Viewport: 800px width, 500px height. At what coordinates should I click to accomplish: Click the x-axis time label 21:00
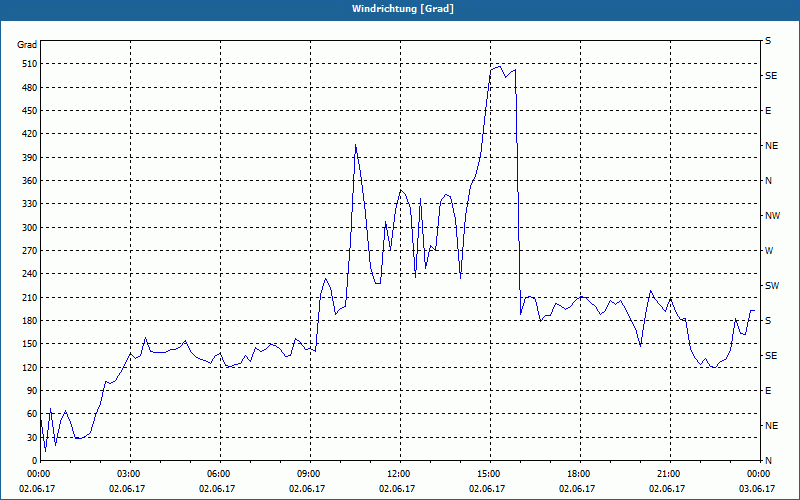click(x=669, y=474)
